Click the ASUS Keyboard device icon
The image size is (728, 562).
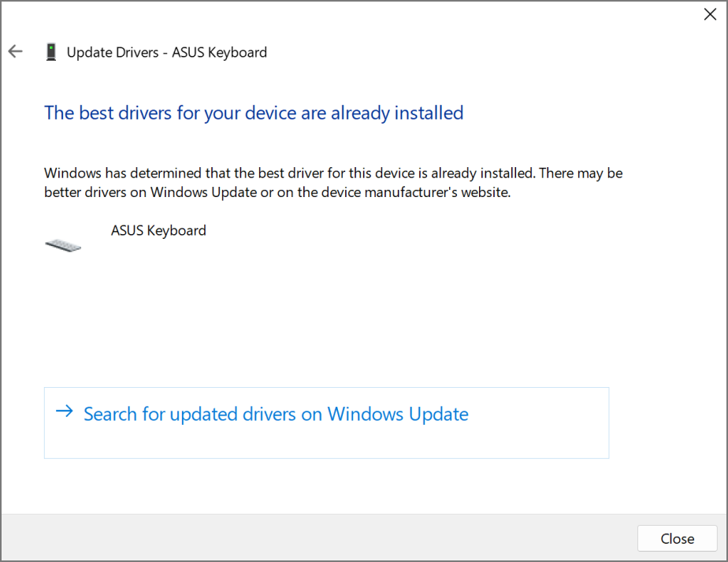(x=63, y=245)
